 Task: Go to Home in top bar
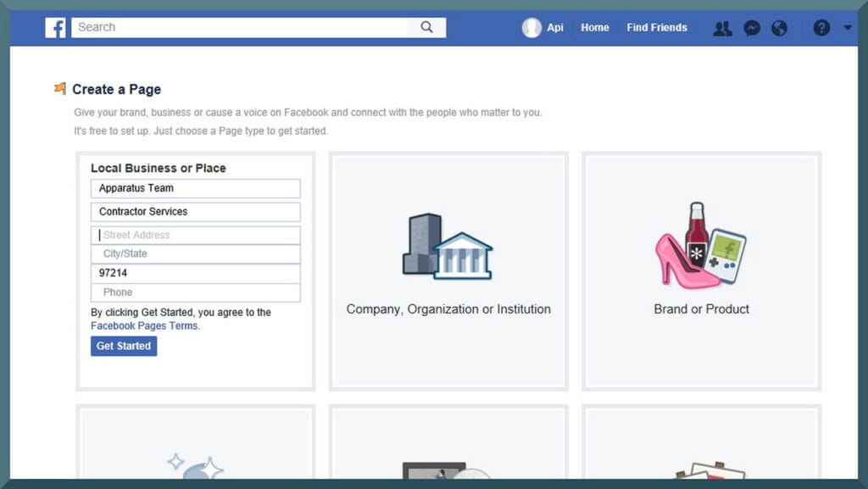(595, 28)
